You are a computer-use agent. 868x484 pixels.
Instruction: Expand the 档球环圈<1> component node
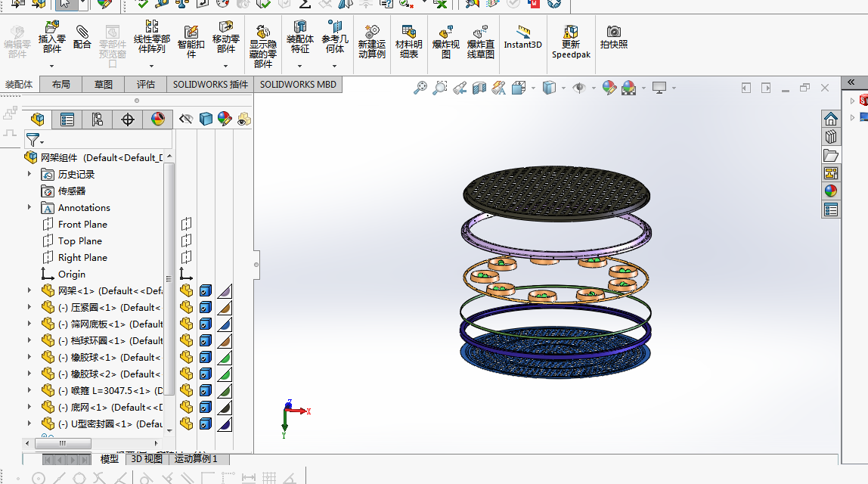pyautogui.click(x=29, y=340)
